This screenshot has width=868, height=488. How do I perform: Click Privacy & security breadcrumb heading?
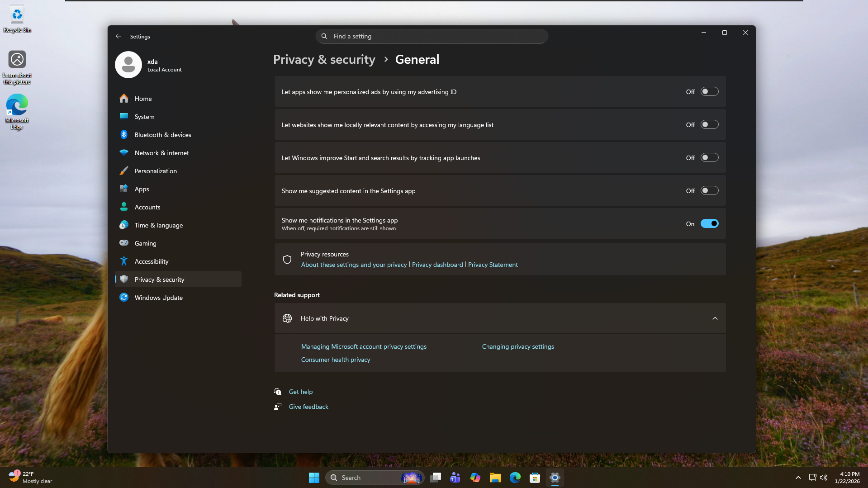tap(324, 60)
